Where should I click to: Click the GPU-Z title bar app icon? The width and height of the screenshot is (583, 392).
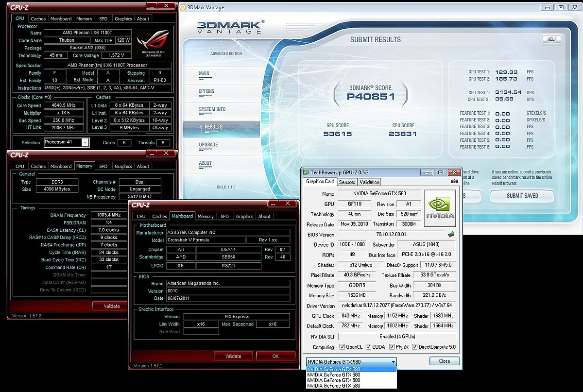click(x=306, y=172)
